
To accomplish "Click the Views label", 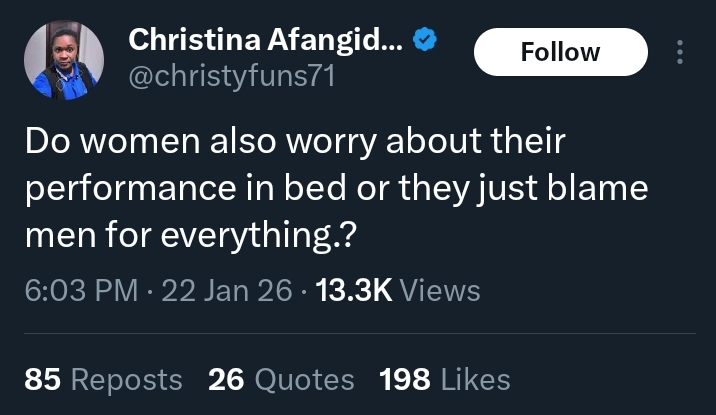I will click(x=440, y=290).
